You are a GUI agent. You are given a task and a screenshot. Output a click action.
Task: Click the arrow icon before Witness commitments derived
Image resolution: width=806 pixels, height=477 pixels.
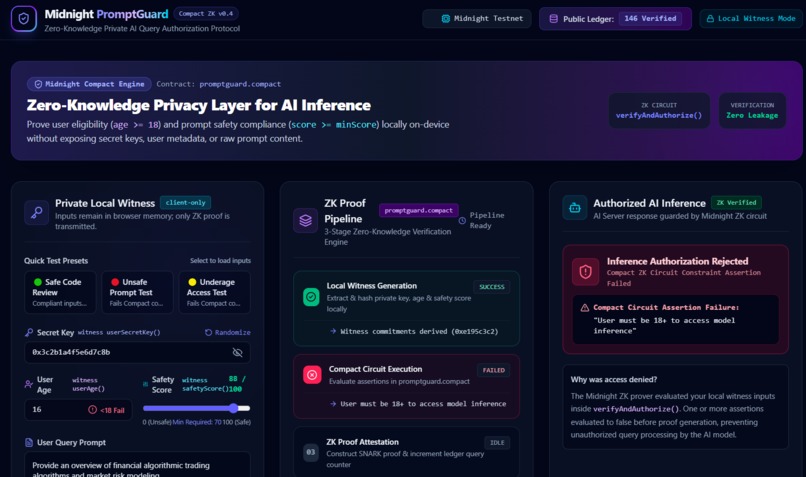333,332
